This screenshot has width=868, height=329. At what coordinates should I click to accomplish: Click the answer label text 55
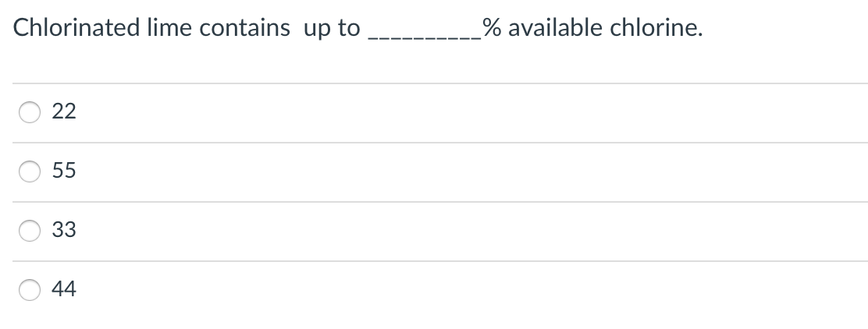[x=64, y=171]
